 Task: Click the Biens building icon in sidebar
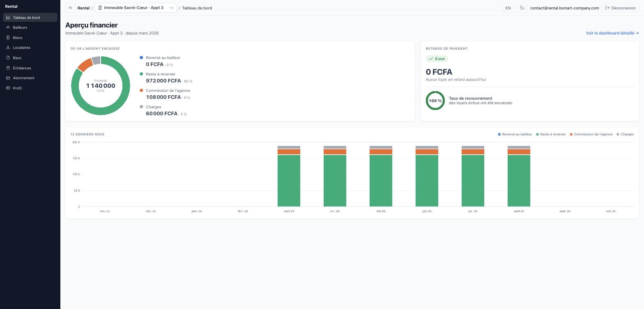coord(8,38)
